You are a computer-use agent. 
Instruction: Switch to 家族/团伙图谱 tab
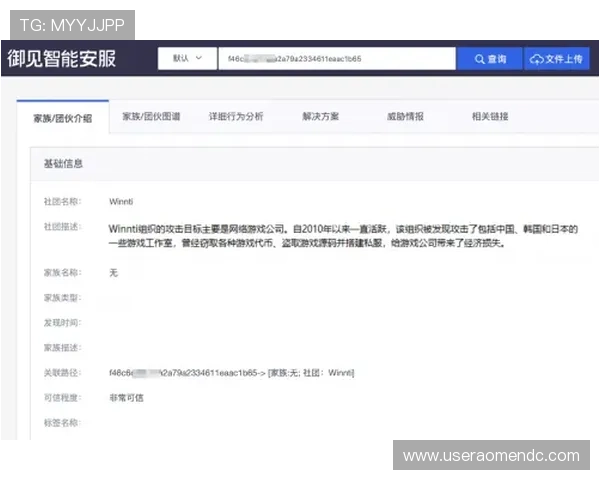coord(151,116)
